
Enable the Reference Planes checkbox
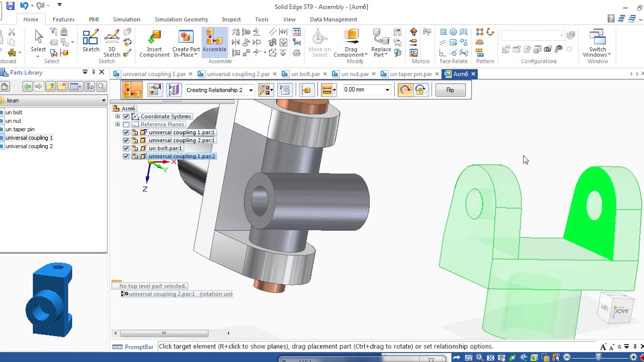tap(126, 125)
